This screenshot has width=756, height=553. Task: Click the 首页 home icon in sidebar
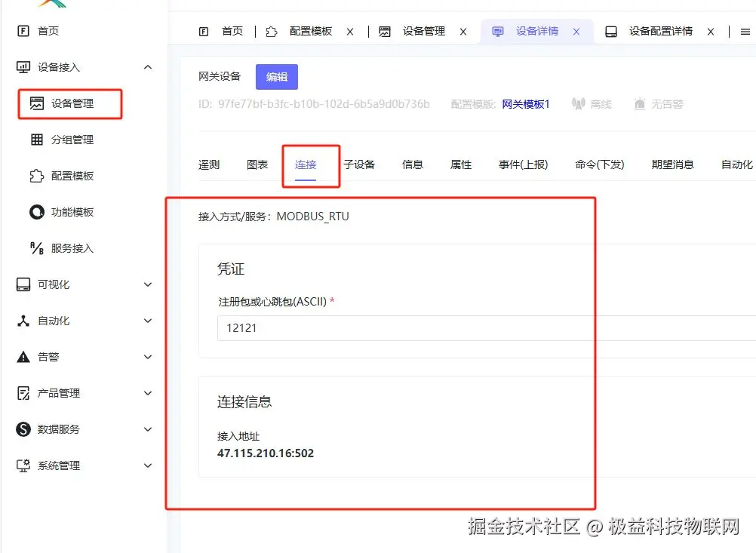(23, 31)
